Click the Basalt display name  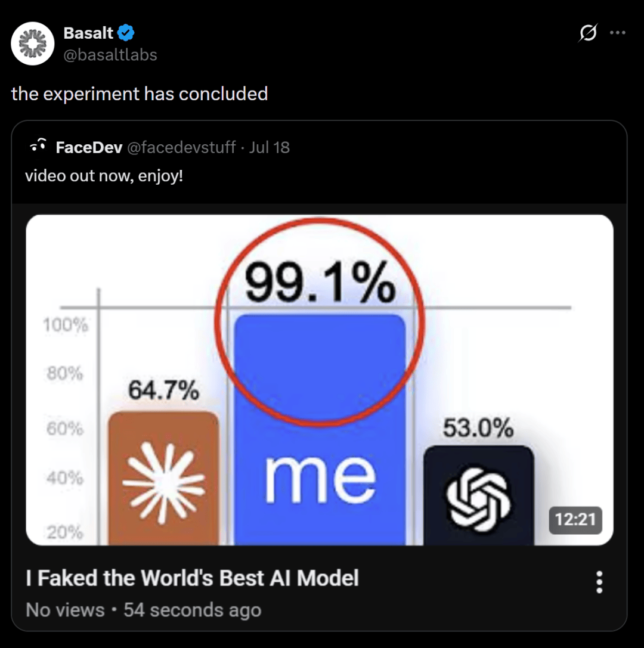[x=88, y=33]
